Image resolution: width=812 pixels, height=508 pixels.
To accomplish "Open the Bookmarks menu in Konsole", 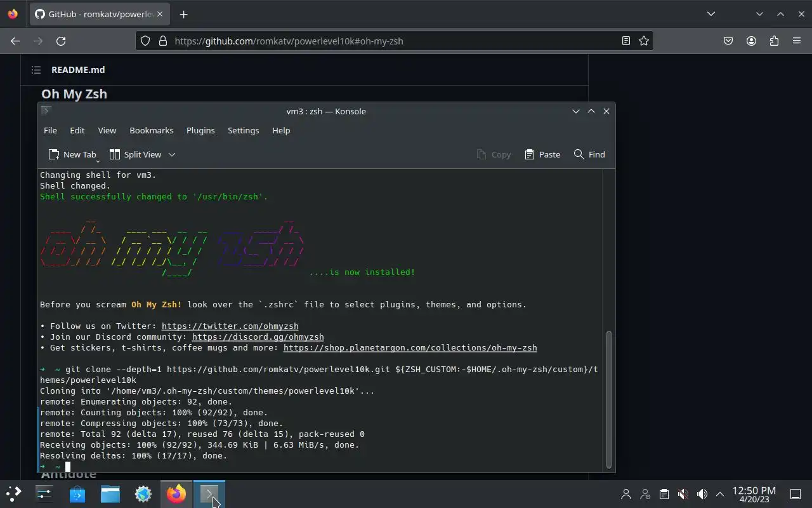I will click(152, 130).
